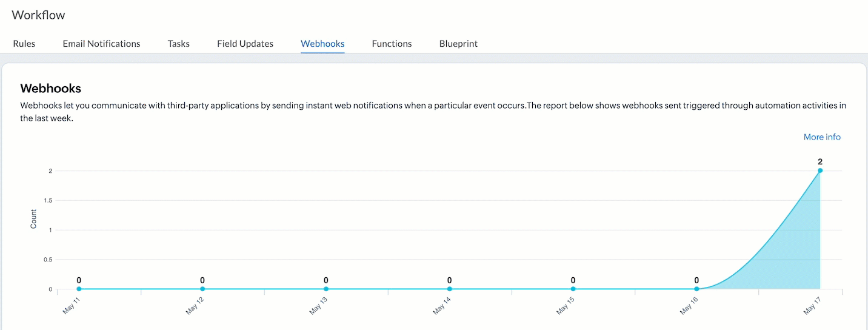Click the May 11 data point on the chart line
Image resolution: width=868 pixels, height=330 pixels.
(79, 289)
